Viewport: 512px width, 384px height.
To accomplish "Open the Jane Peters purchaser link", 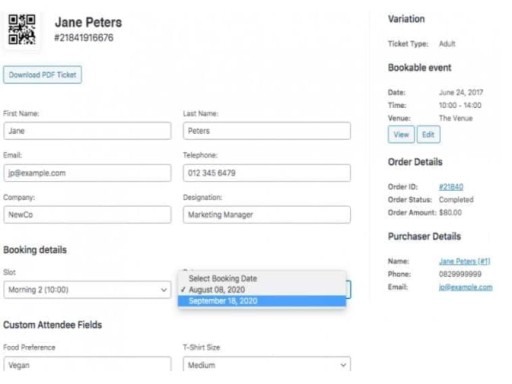I will (x=464, y=261).
